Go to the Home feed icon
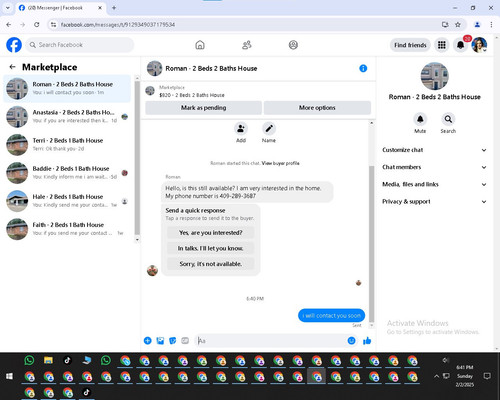500x400 pixels. pyautogui.click(x=200, y=45)
